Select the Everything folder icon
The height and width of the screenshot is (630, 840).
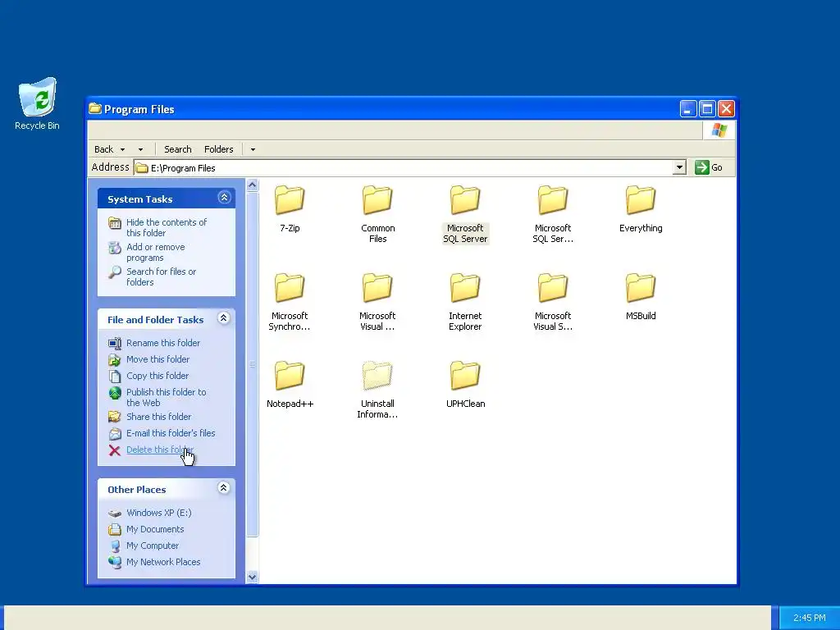[641, 200]
